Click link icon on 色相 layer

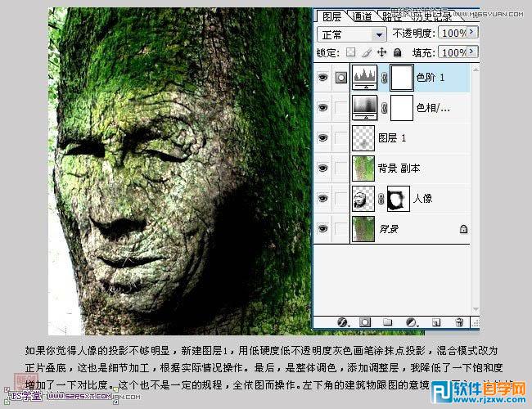[x=384, y=108]
